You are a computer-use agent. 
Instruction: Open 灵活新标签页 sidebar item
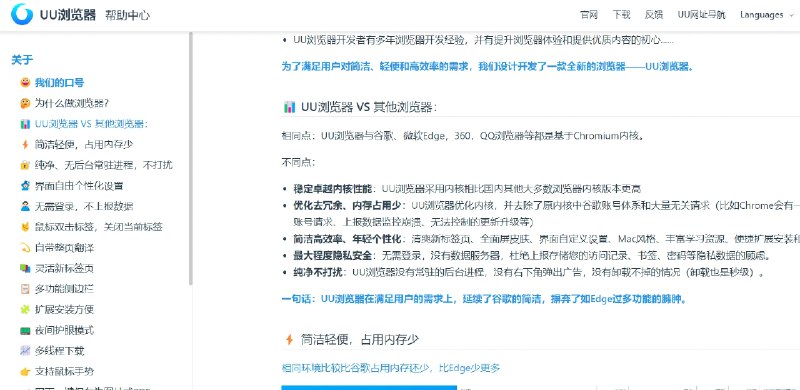point(64,268)
